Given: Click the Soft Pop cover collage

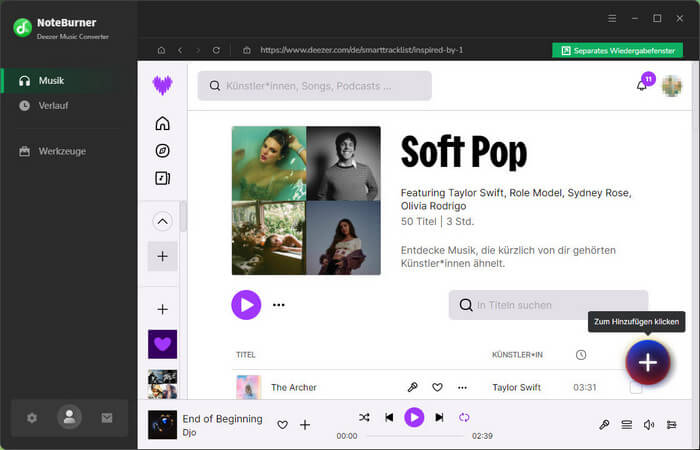Looking at the screenshot, I should click(306, 200).
